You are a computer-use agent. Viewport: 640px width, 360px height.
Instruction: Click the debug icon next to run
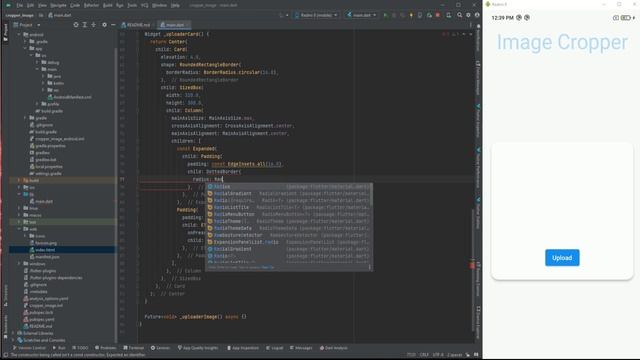pos(394,15)
